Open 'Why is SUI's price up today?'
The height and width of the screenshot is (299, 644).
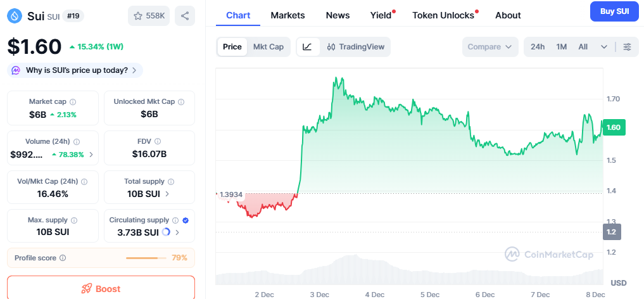pos(75,70)
